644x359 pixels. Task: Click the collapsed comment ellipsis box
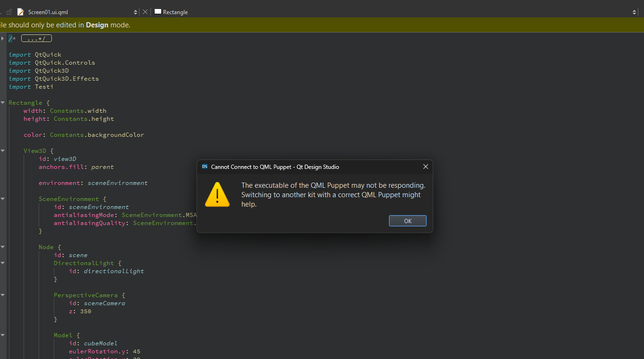click(36, 38)
